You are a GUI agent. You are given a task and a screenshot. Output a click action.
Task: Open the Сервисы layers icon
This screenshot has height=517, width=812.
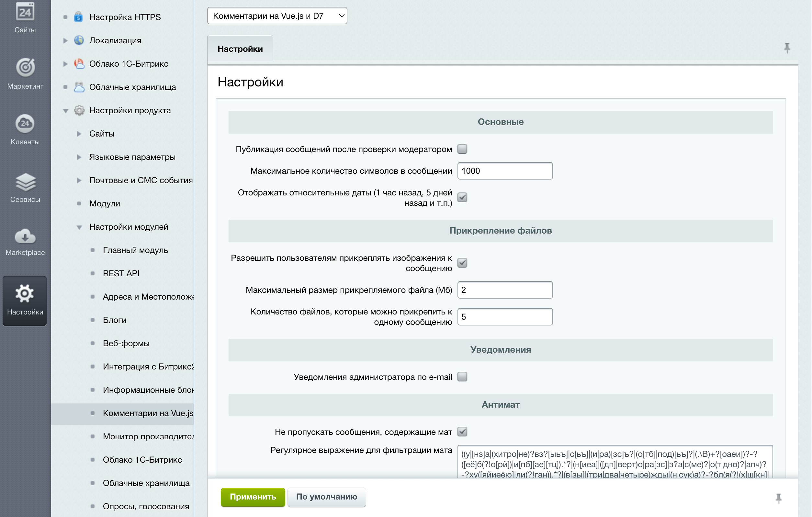click(25, 182)
